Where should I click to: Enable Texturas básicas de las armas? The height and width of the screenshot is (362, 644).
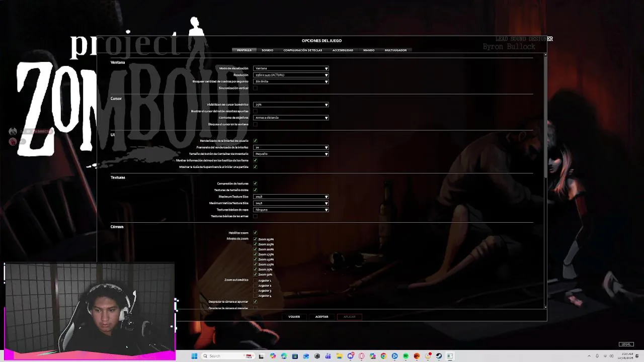255,216
